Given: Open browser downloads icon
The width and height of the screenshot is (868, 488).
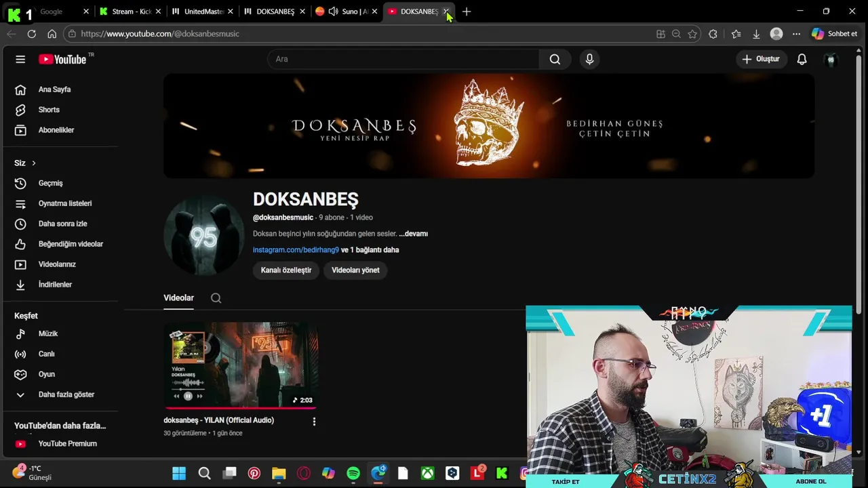Looking at the screenshot, I should pos(756,34).
